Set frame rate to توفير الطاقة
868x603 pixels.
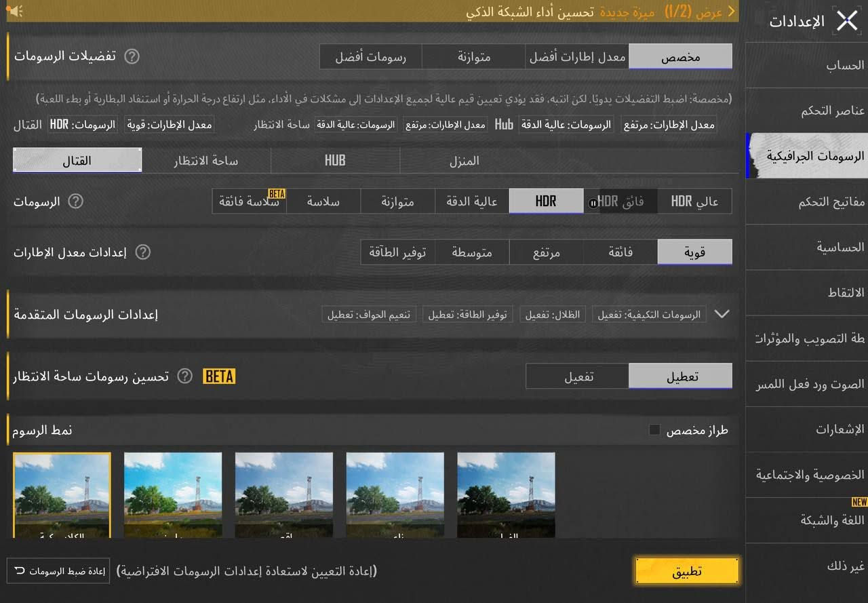pos(397,252)
